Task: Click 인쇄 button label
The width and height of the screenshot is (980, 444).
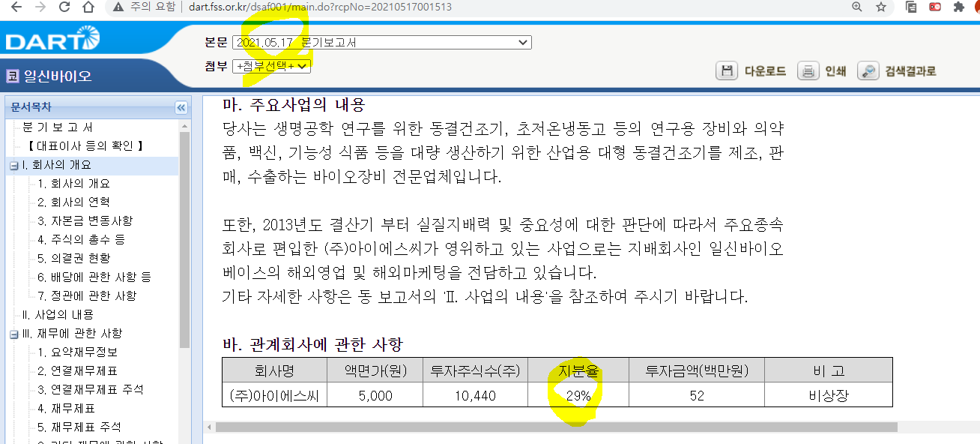Action: (x=835, y=71)
